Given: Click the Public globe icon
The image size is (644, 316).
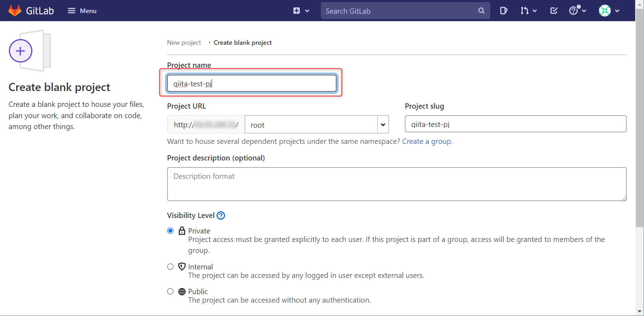Looking at the screenshot, I should [x=182, y=292].
